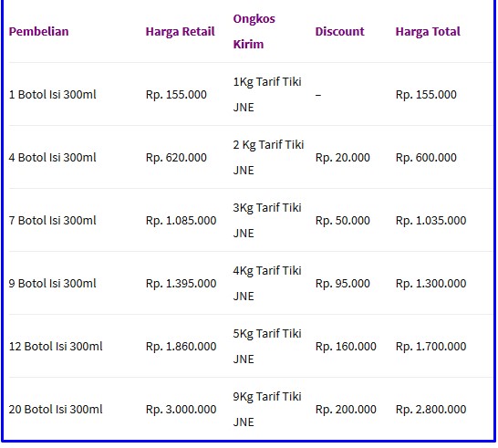498x448 pixels.
Task: Click the 7 Botol Isi 300ml entry
Action: pos(52,220)
